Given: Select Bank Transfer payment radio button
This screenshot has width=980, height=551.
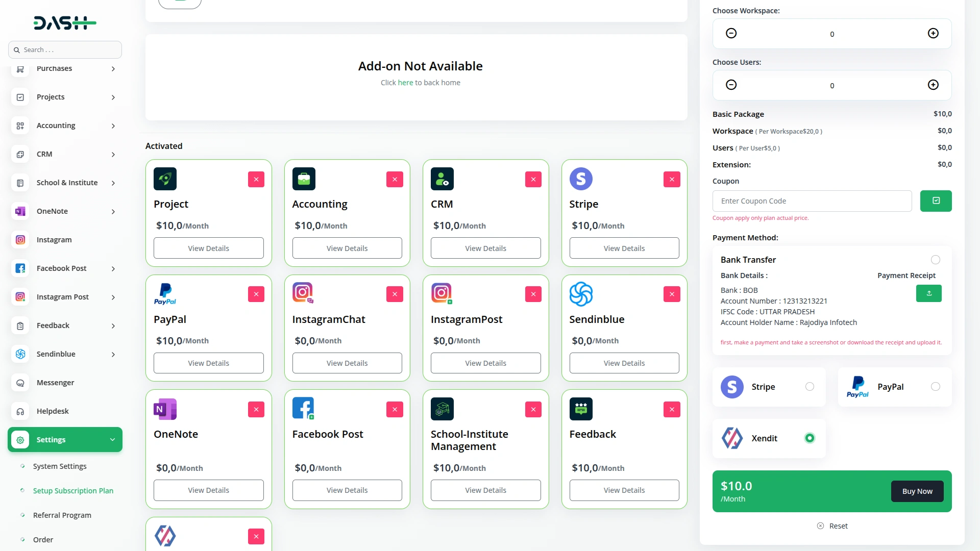Looking at the screenshot, I should 935,260.
